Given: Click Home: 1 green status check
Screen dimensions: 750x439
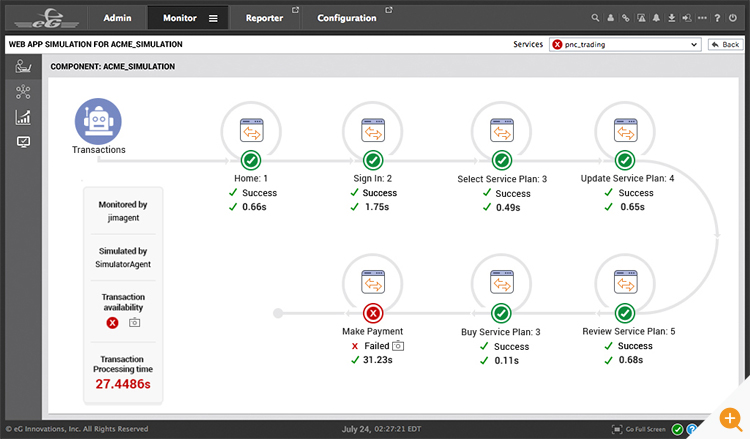Looking at the screenshot, I should [x=251, y=160].
